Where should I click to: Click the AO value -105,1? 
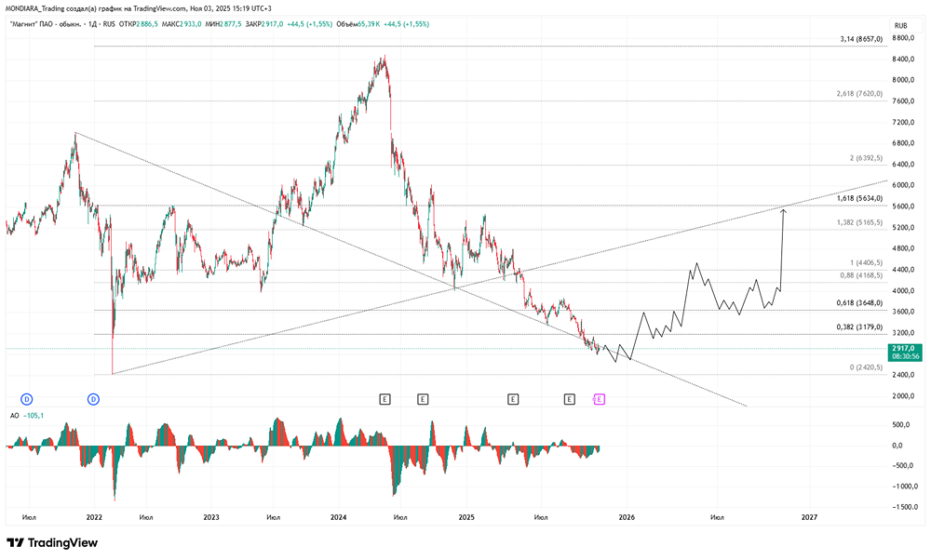click(34, 416)
